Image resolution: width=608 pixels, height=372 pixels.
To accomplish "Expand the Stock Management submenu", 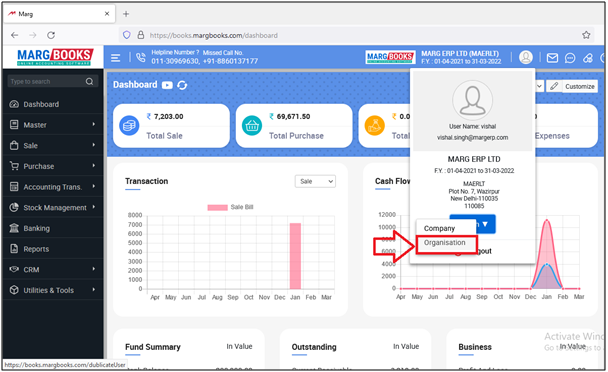I will coord(53,208).
